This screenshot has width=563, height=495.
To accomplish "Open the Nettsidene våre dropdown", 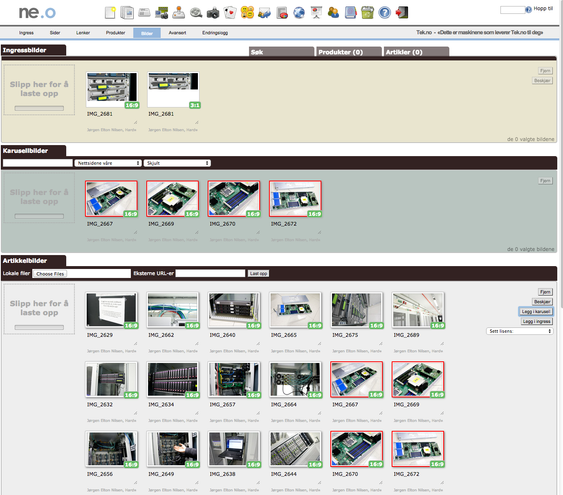I will [x=108, y=163].
